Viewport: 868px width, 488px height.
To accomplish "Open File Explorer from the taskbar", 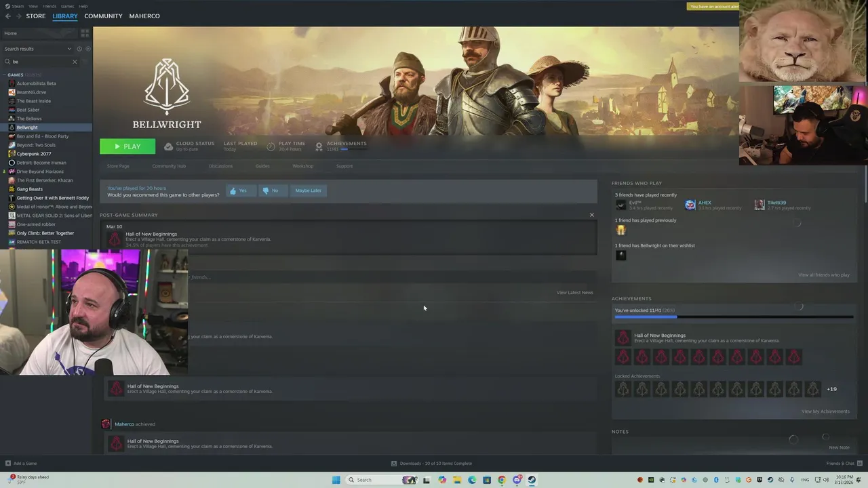I will pos(457,480).
